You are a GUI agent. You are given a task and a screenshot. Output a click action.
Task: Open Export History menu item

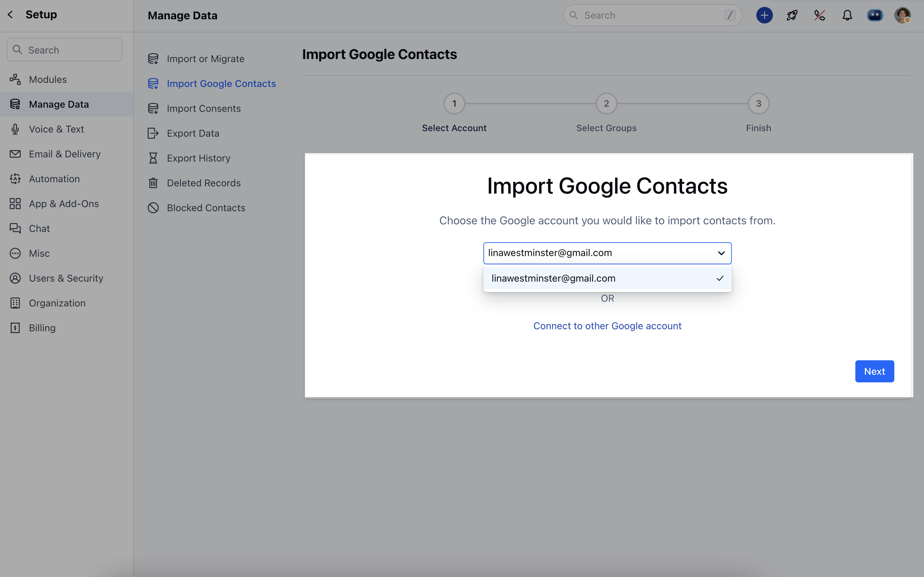pos(198,158)
